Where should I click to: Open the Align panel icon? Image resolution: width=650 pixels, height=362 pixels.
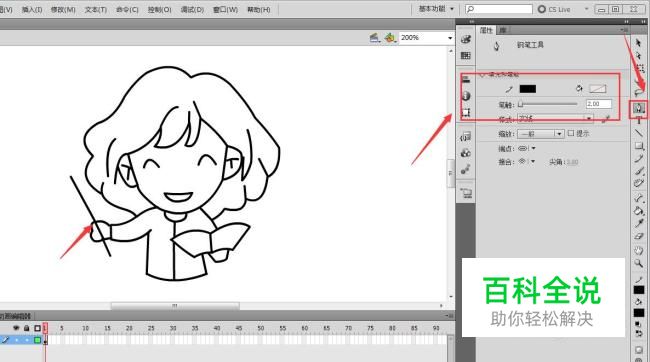point(466,80)
